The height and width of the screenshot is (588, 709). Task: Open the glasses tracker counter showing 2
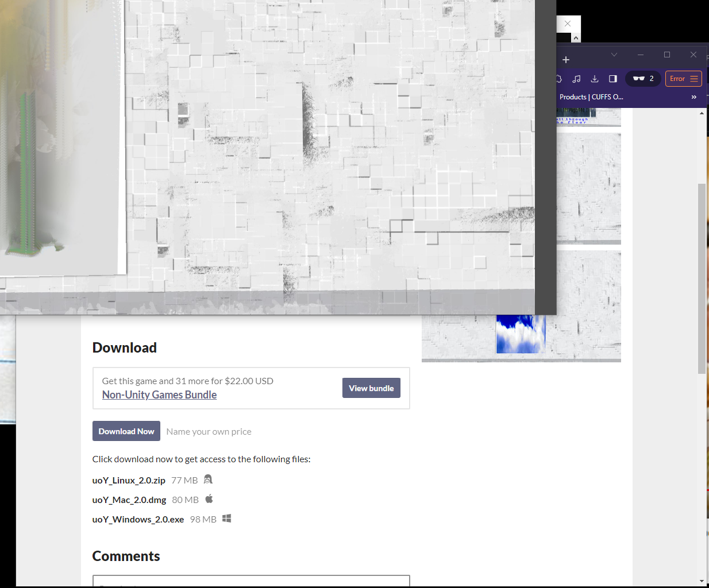[x=643, y=79]
